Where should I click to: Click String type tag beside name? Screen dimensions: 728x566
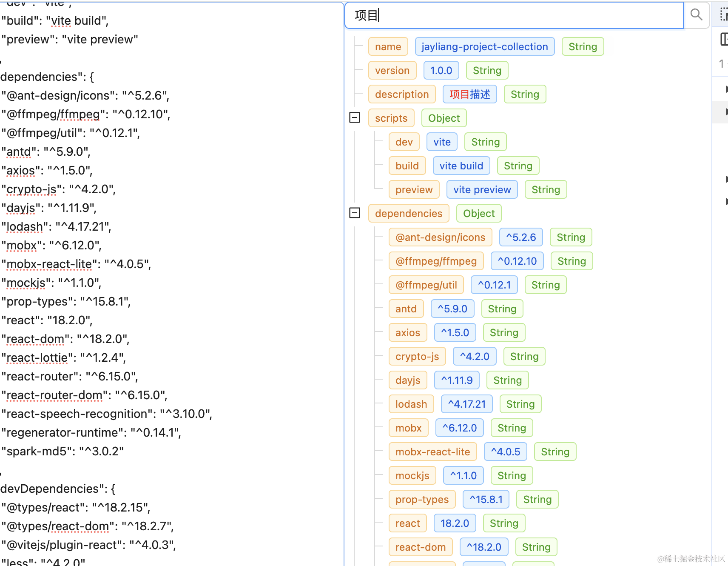pos(583,47)
